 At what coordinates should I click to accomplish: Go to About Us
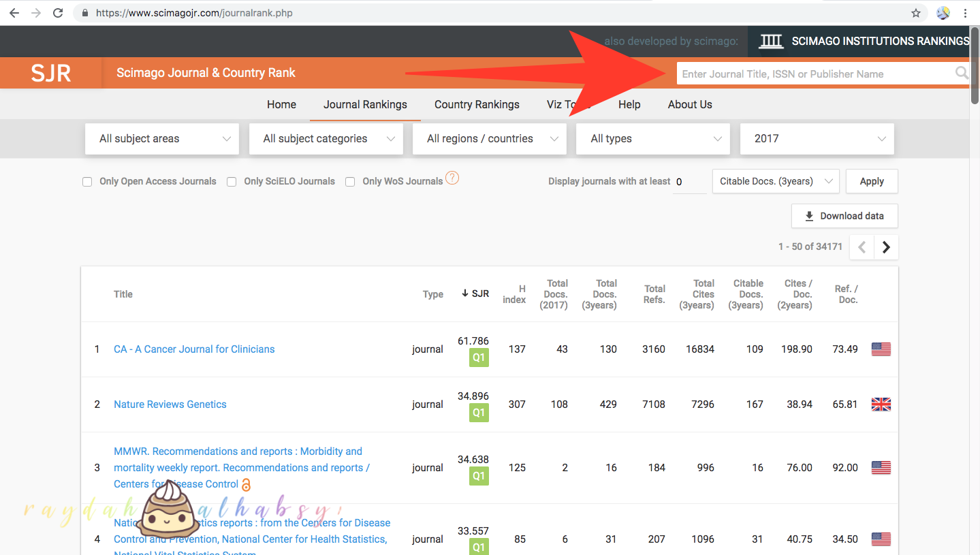[x=690, y=105]
